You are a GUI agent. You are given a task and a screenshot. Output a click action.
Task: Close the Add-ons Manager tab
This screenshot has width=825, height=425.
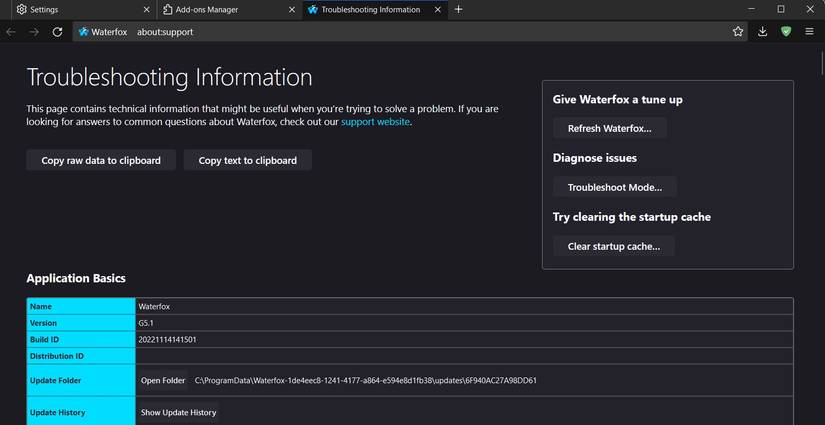pos(291,9)
